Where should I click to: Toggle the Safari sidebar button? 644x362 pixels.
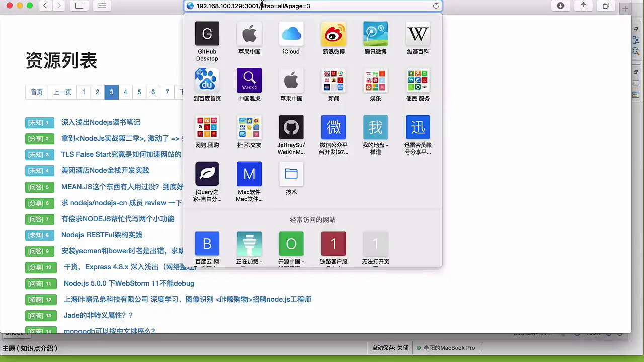pyautogui.click(x=79, y=6)
